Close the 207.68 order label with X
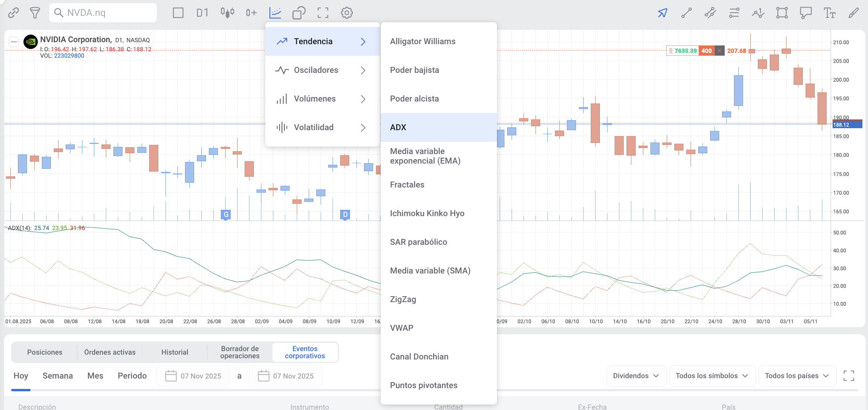Image resolution: width=868 pixels, height=410 pixels. 719,51
